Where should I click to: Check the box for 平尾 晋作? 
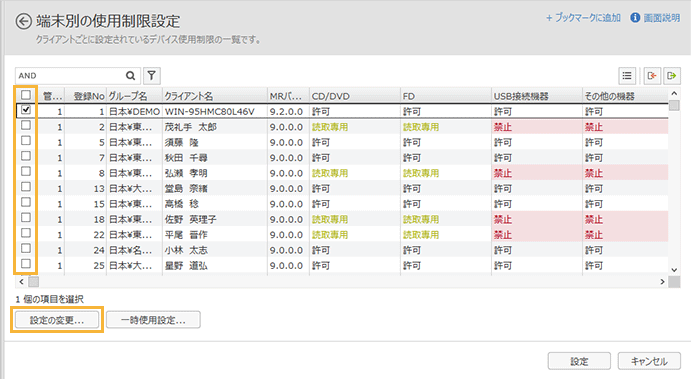click(26, 233)
